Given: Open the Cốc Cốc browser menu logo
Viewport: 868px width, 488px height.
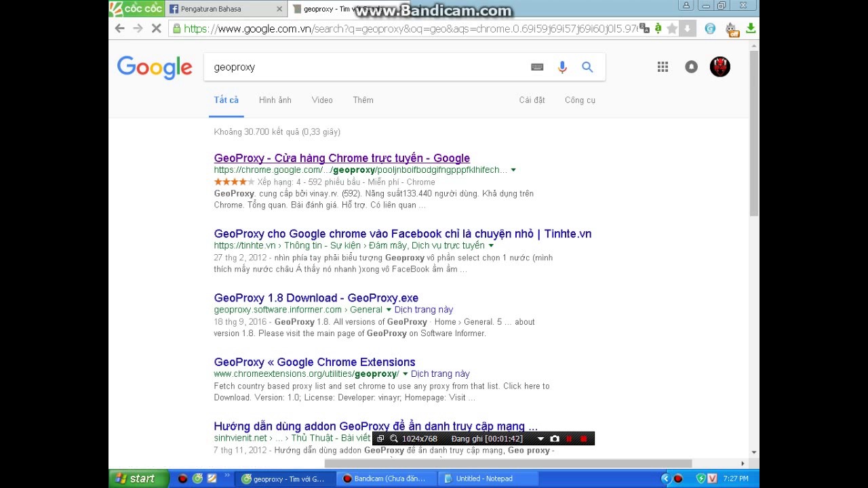Looking at the screenshot, I should pyautogui.click(x=136, y=8).
